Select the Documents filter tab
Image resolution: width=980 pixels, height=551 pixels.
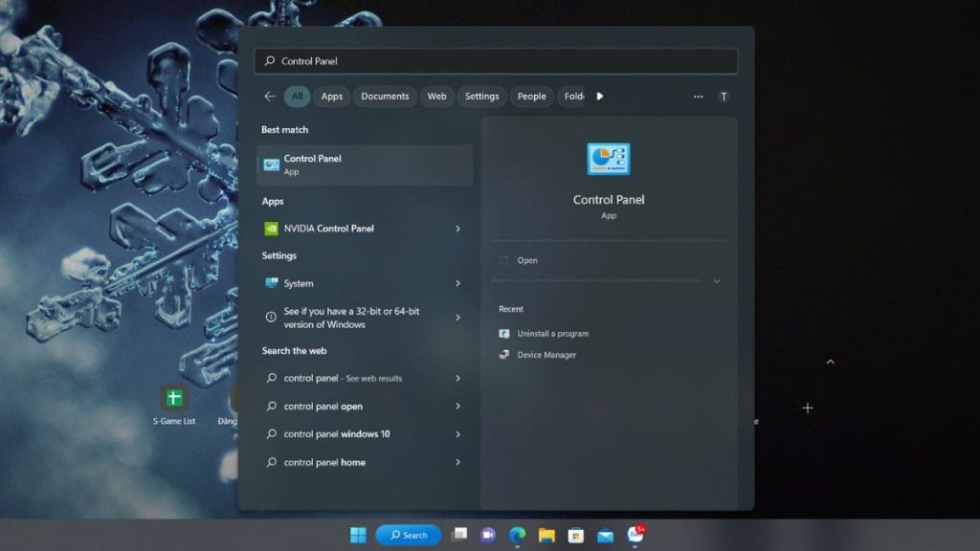pos(385,97)
